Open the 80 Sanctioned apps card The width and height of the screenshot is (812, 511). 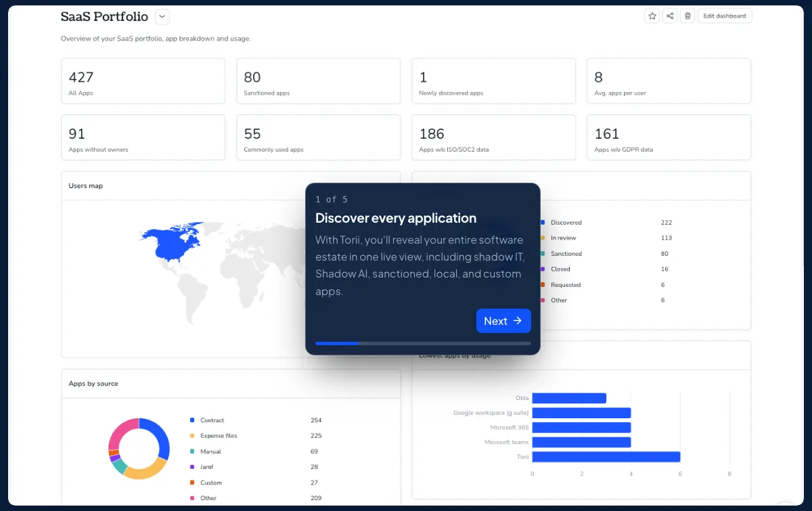(x=318, y=81)
